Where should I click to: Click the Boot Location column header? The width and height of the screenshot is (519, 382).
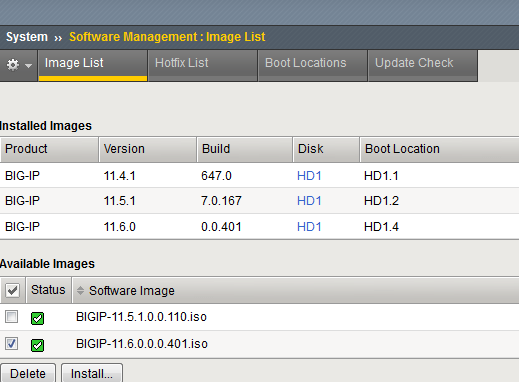pos(439,149)
